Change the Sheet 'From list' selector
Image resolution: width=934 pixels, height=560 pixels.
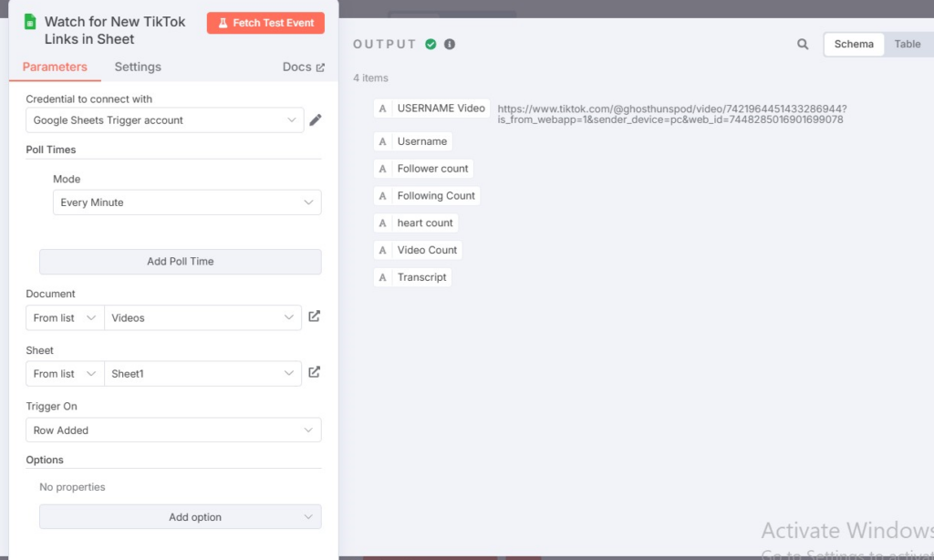tap(65, 374)
